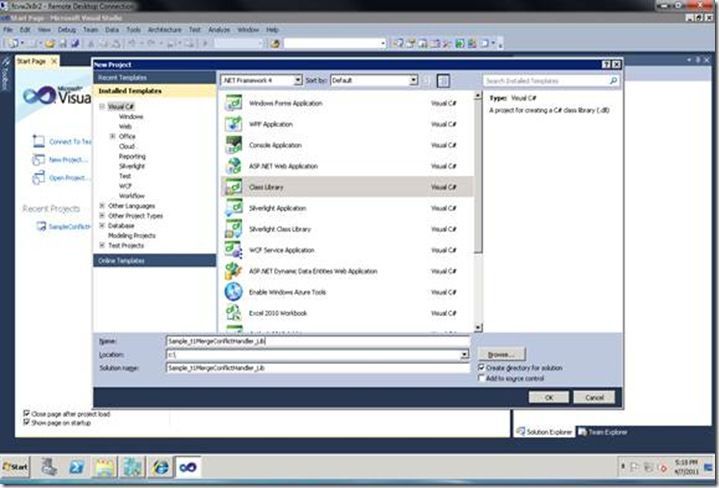Toggle Show page on startup checkbox
The height and width of the screenshot is (488, 719).
tap(27, 422)
